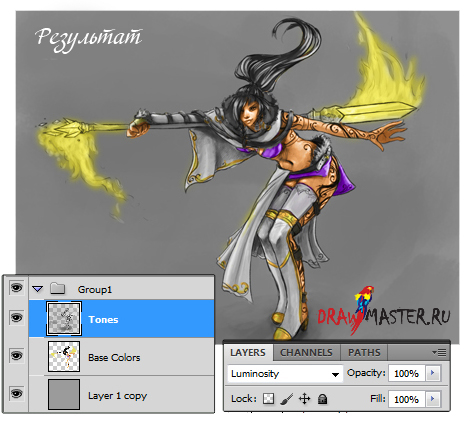Open the Paths tab

coord(364,353)
